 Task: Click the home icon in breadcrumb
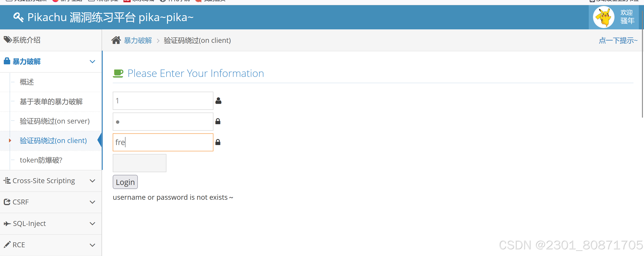116,40
